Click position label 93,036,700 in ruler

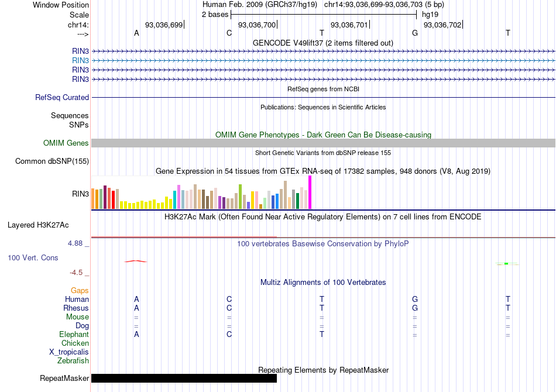(257, 25)
